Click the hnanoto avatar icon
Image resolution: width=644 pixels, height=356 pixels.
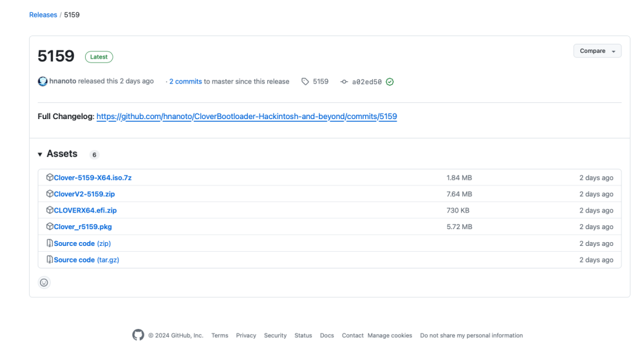43,81
